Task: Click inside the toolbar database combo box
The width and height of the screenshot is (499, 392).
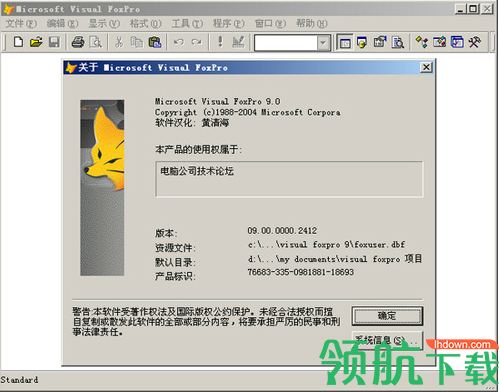Action: (286, 43)
